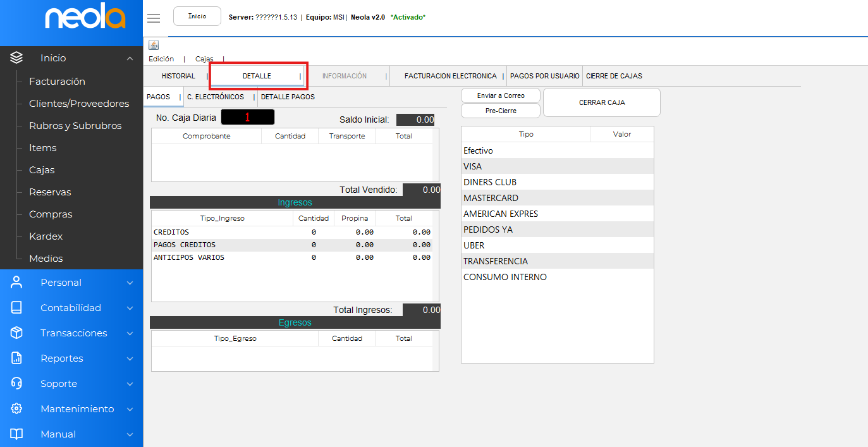This screenshot has height=447, width=868.
Task: Click the Pre-Cierre button
Action: (501, 111)
